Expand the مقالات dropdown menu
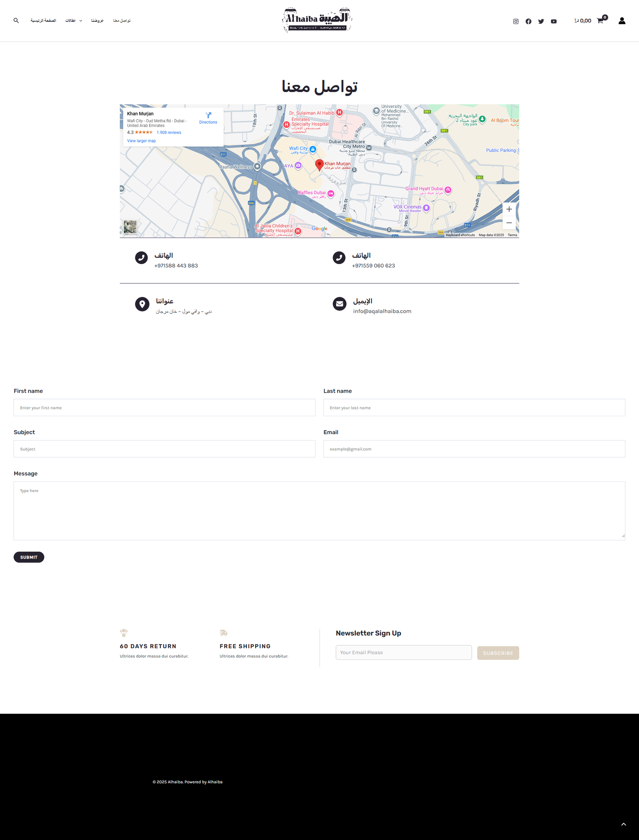The width and height of the screenshot is (639, 840). point(73,21)
